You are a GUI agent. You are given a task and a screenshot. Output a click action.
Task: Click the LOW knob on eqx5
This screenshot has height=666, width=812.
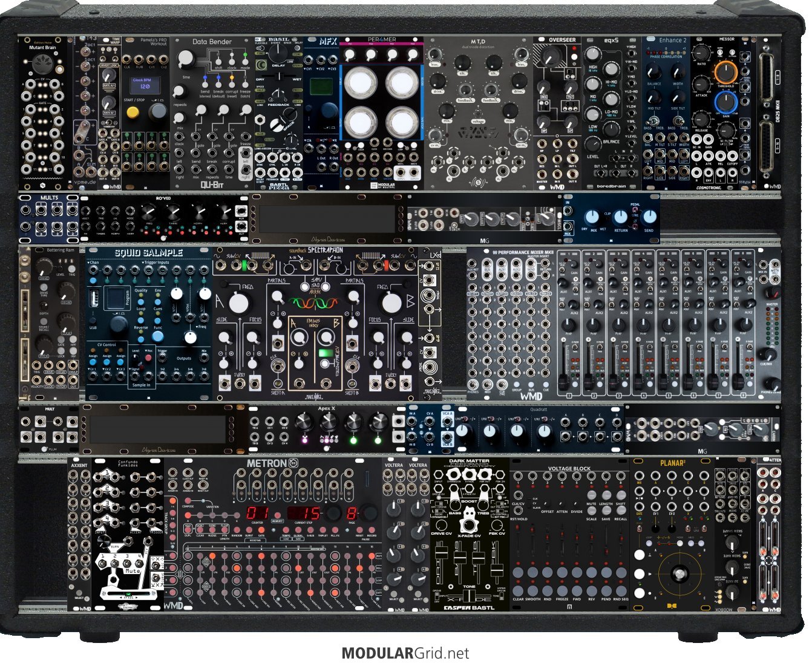594,116
